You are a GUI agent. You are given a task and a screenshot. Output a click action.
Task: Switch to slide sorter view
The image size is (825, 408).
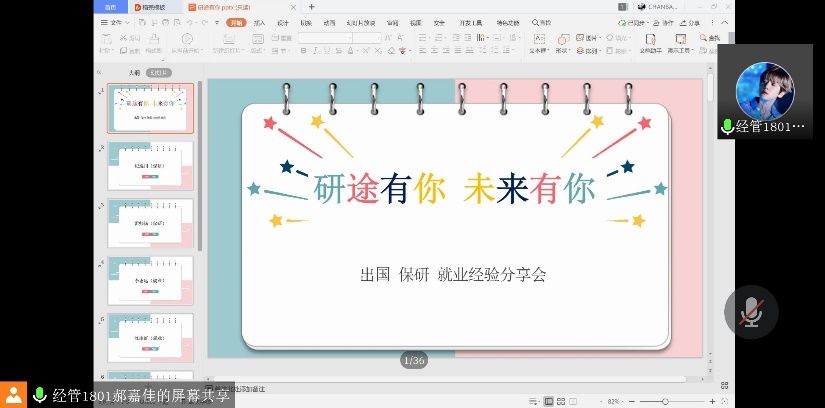tap(560, 402)
